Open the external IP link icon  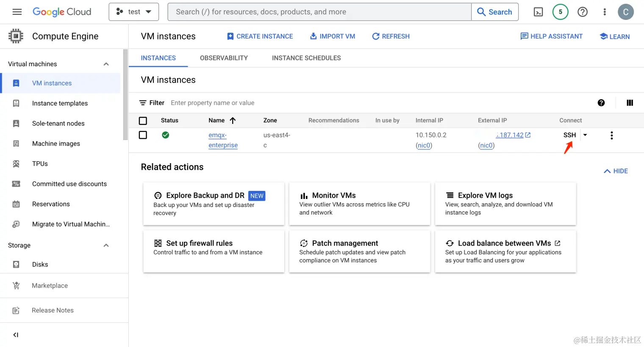click(528, 135)
